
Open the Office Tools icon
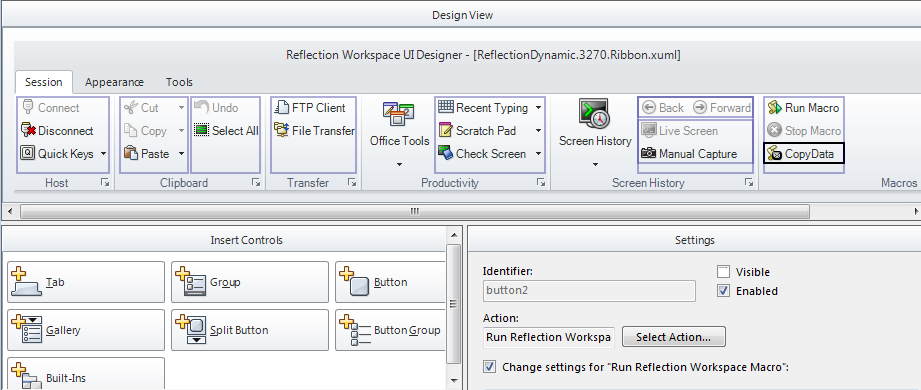pos(399,114)
